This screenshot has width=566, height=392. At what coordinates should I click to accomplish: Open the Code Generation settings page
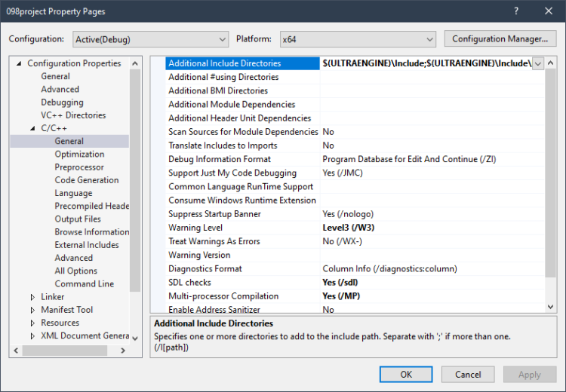87,180
